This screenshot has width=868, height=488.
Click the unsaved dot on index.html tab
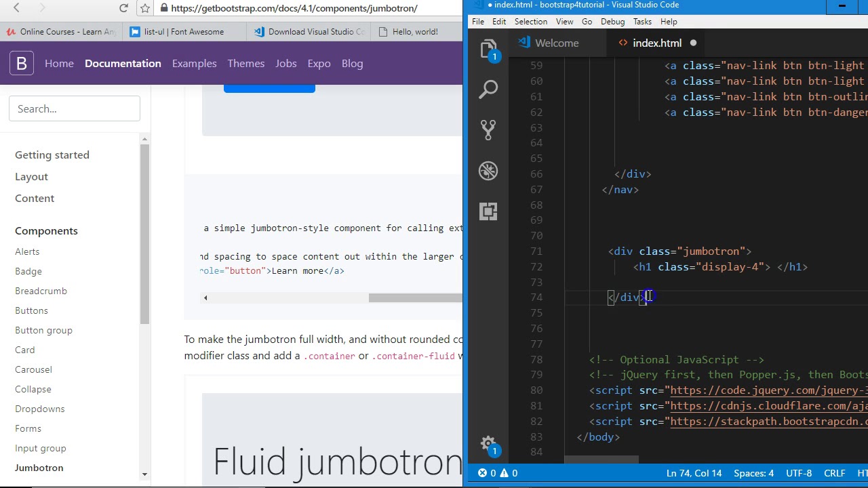tap(693, 43)
